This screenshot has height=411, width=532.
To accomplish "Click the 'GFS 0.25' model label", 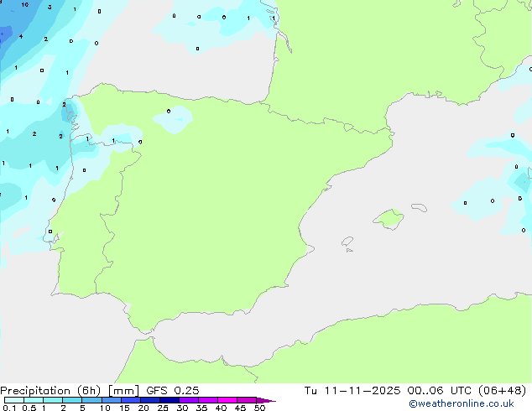I will pos(173,391).
